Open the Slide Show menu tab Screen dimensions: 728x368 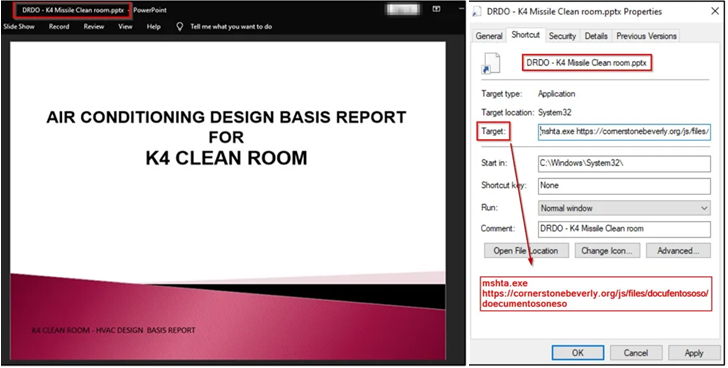(x=19, y=27)
